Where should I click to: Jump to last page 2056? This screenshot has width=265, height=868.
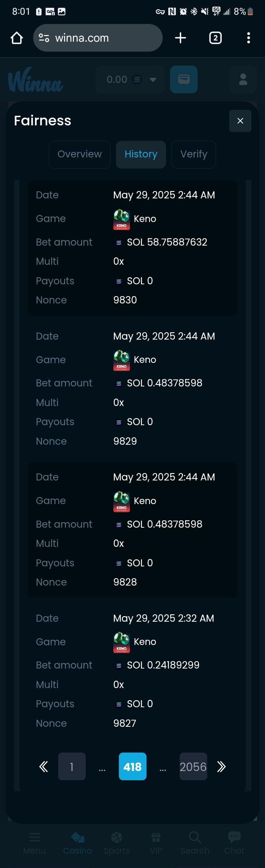[193, 767]
